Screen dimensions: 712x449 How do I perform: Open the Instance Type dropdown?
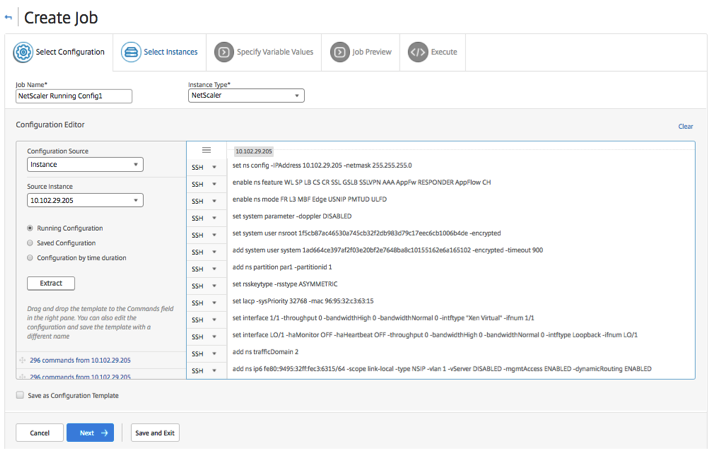pyautogui.click(x=246, y=95)
